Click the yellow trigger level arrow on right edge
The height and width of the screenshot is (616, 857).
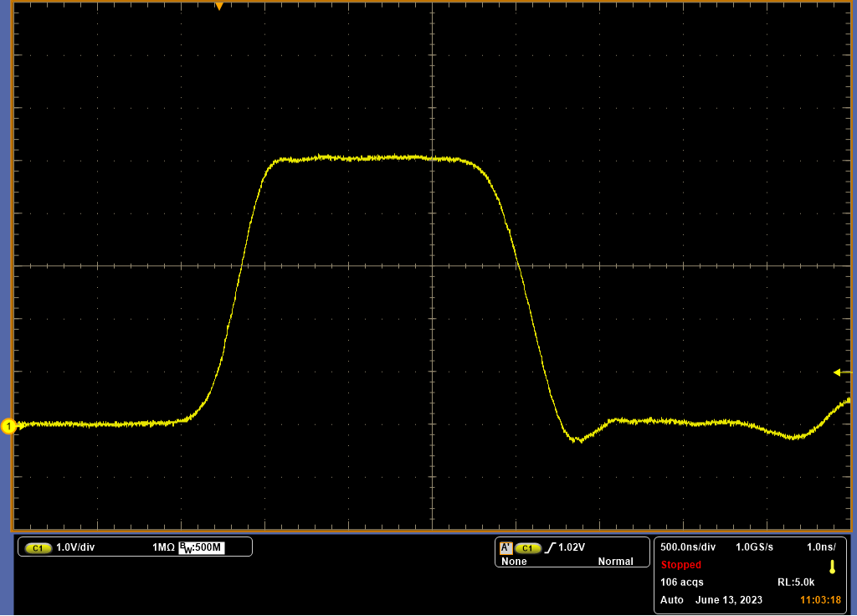click(841, 372)
